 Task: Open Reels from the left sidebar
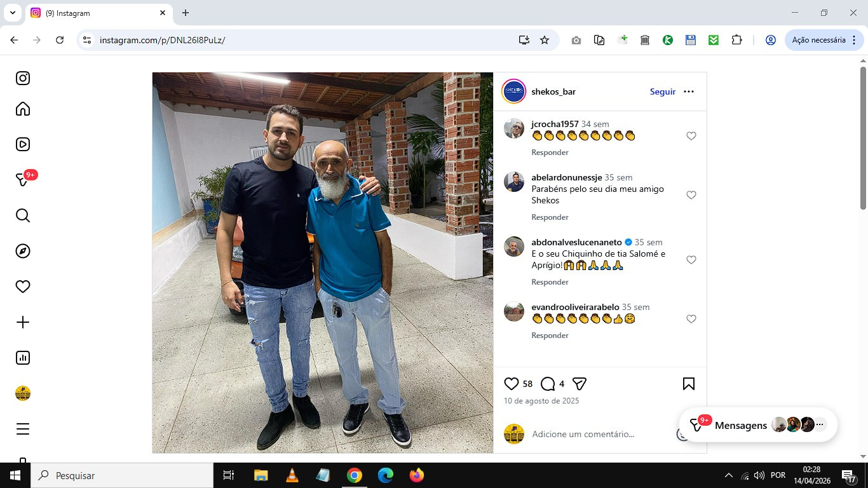coord(23,144)
